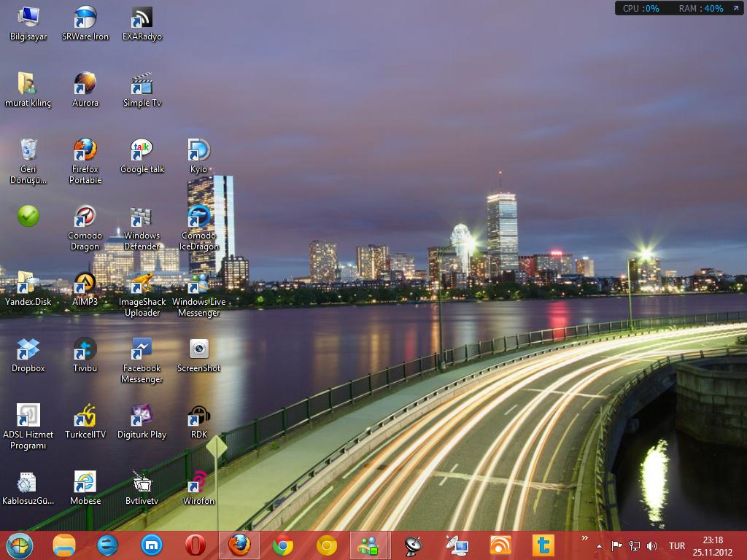Switch to Firefox in the taskbar

point(239,545)
